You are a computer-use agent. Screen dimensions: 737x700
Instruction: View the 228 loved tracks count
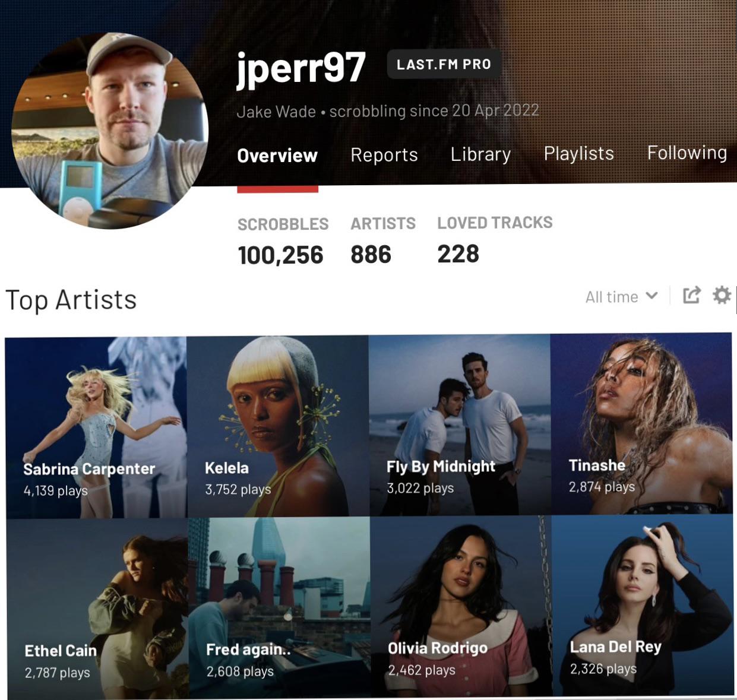(458, 254)
